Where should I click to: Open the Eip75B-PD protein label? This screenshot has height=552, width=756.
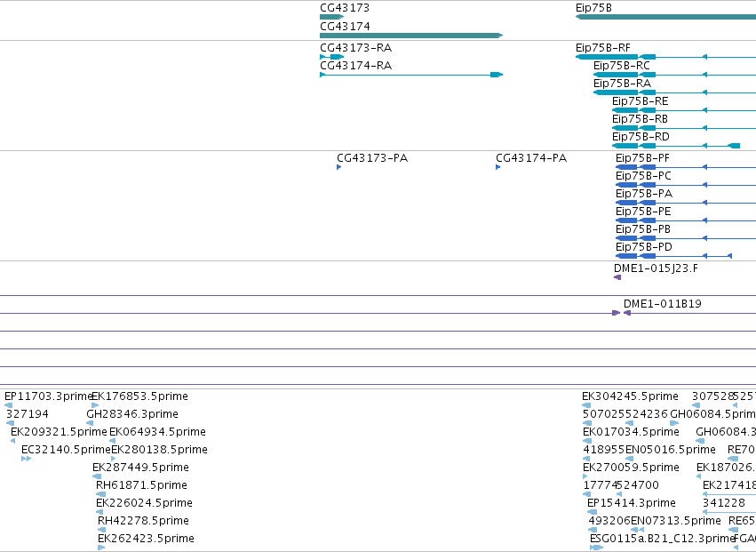coord(644,247)
